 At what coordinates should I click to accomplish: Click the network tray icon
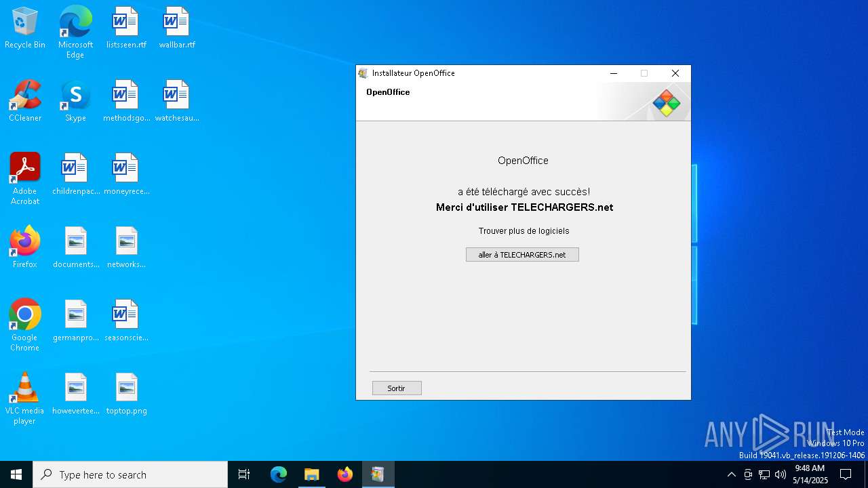pos(764,474)
